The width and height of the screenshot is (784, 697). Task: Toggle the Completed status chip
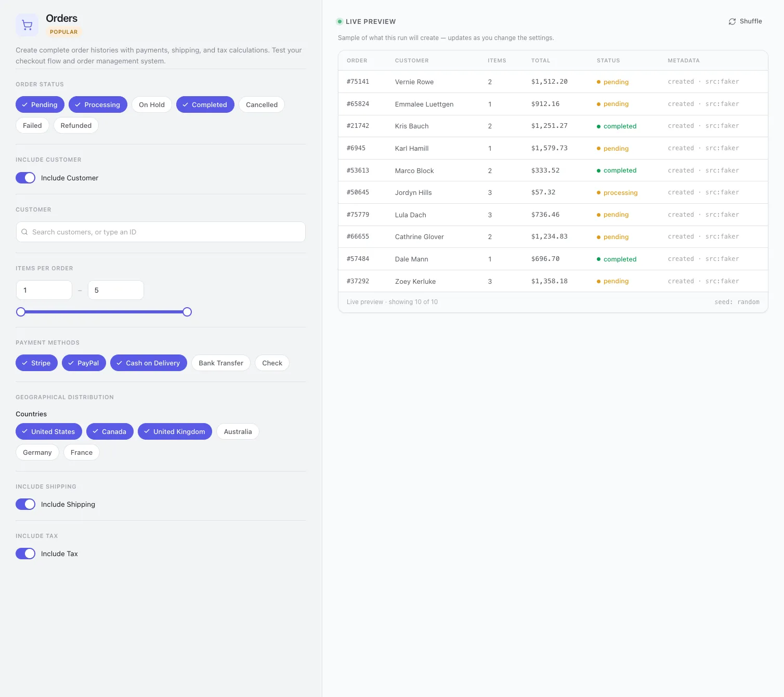(x=205, y=104)
